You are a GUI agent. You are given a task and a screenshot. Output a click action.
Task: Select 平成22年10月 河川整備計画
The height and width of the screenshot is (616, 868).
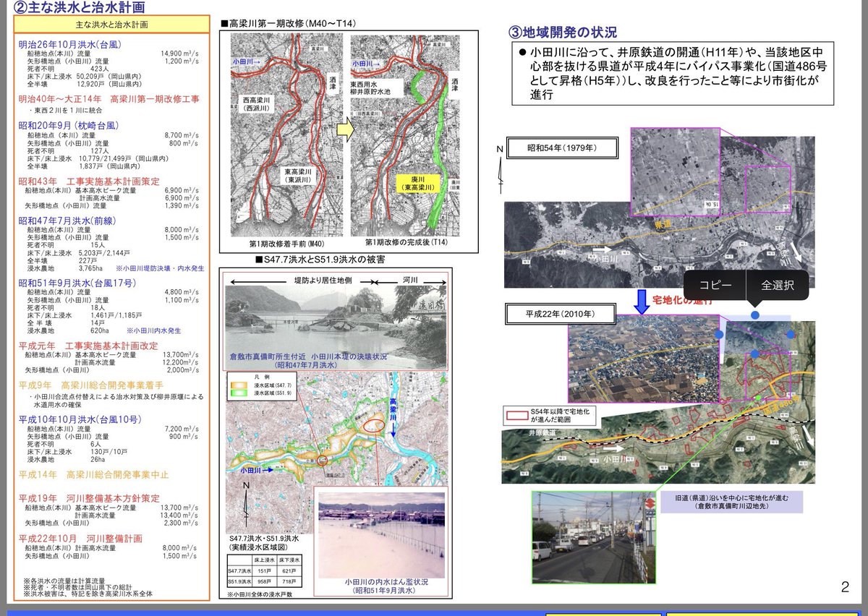coord(80,539)
